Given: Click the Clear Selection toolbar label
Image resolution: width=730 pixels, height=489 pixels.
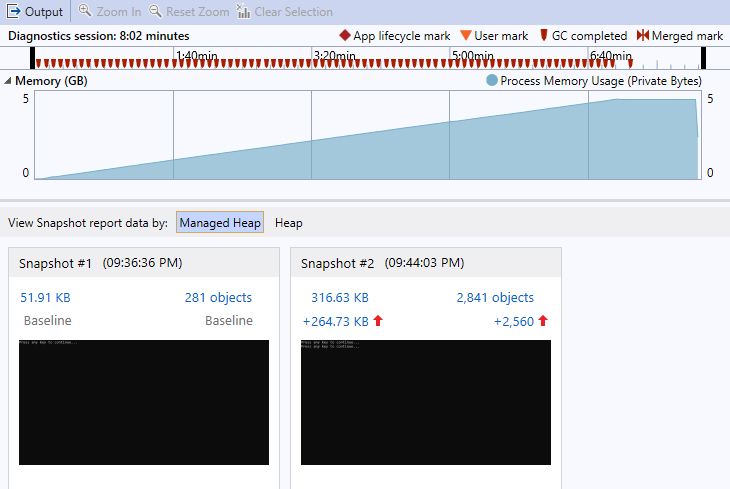Looking at the screenshot, I should tap(293, 12).
